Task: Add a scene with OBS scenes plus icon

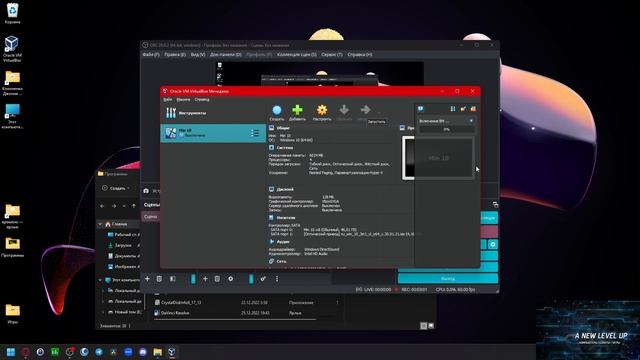Action: tap(147, 279)
